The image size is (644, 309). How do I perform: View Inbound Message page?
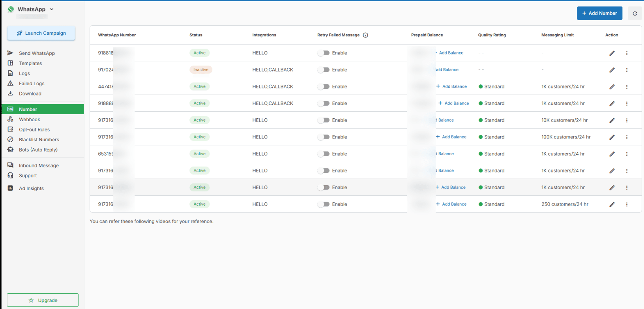39,166
